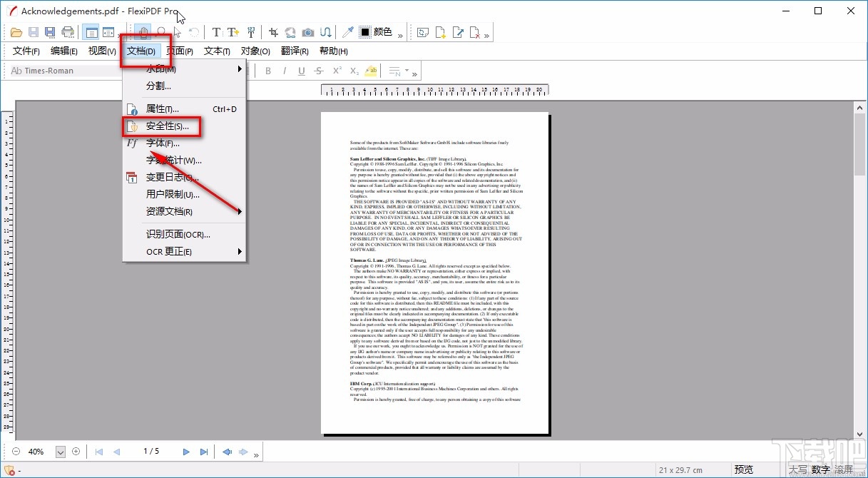Screen dimensions: 868x478
Task: Click the globe hyperlink tool icon
Action: [290, 32]
